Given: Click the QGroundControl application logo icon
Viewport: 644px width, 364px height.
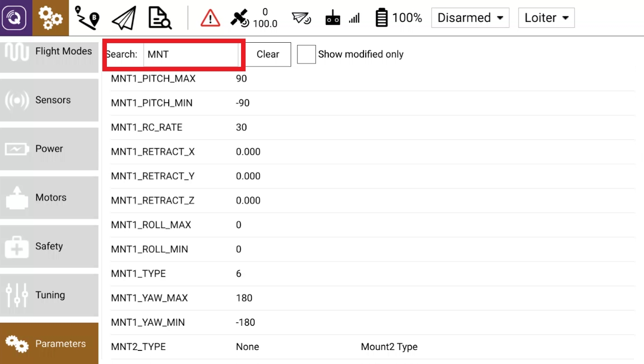Looking at the screenshot, I should [x=15, y=18].
